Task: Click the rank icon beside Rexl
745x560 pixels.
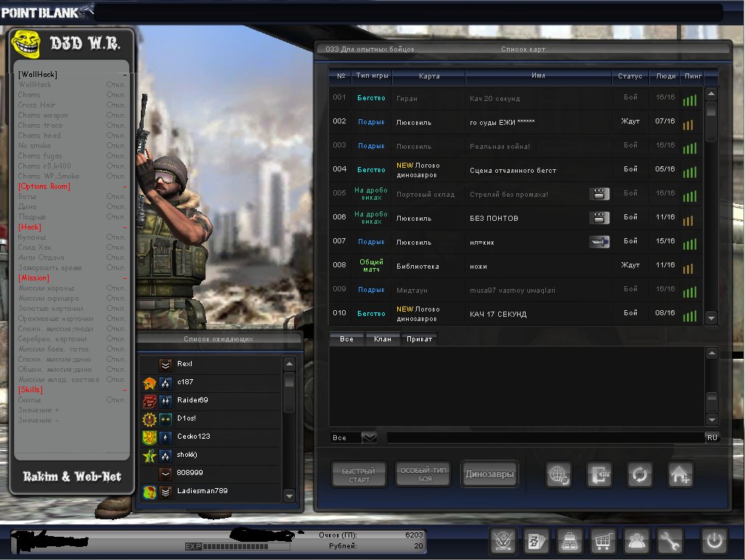Action: 166,364
